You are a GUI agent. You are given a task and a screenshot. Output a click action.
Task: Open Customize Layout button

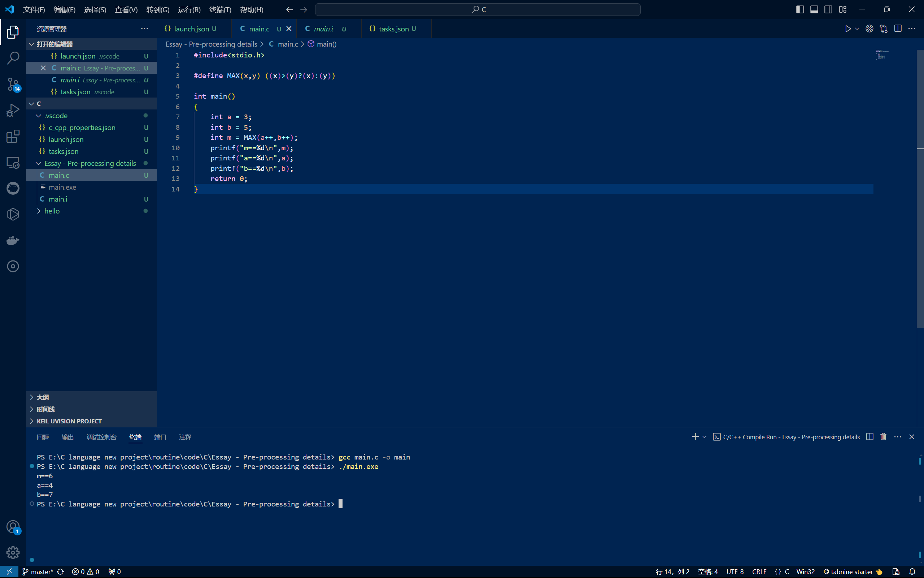[x=843, y=9]
